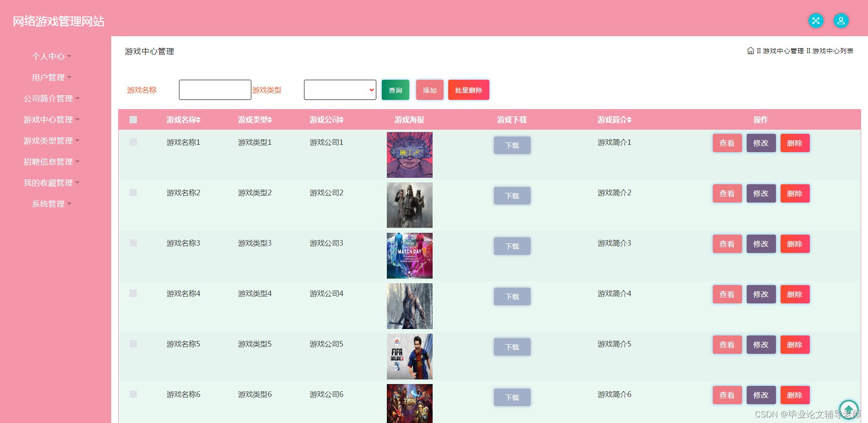868x423 pixels.
Task: Sort by 游戏类型 column arrow icon
Action: point(270,120)
